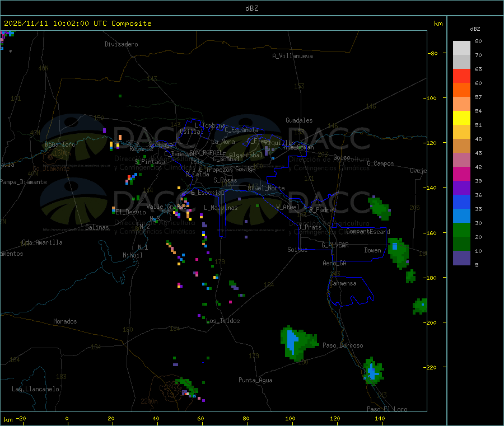Viewport: 504px width, 426px height.
Task: Click the Soitue label
Action: [297, 250]
